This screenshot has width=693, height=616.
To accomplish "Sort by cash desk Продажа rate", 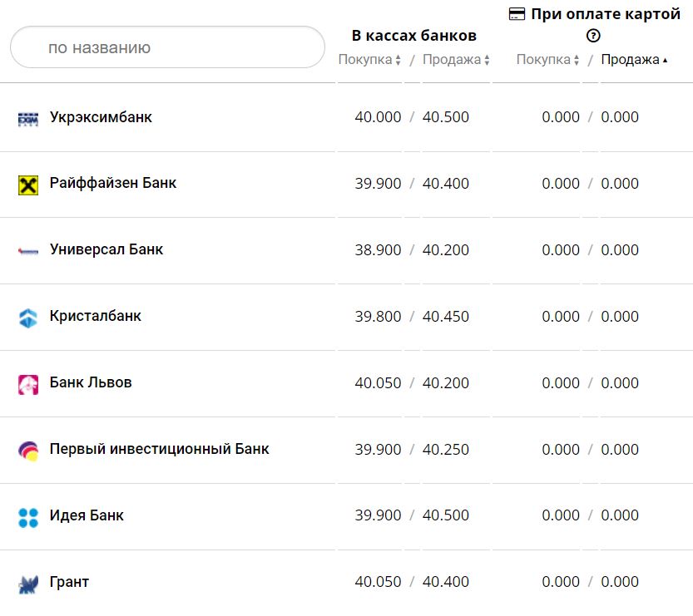I will pyautogui.click(x=456, y=60).
